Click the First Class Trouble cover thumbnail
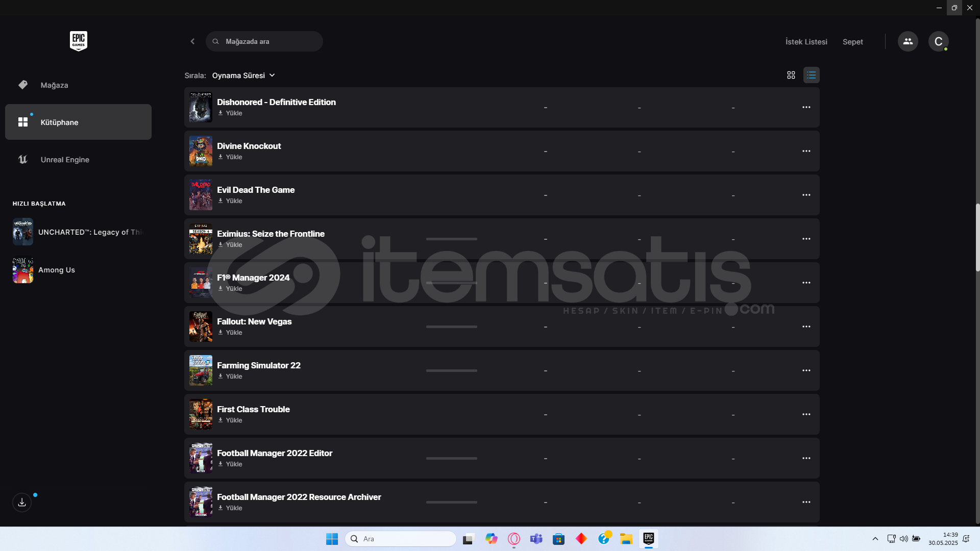 click(x=201, y=414)
